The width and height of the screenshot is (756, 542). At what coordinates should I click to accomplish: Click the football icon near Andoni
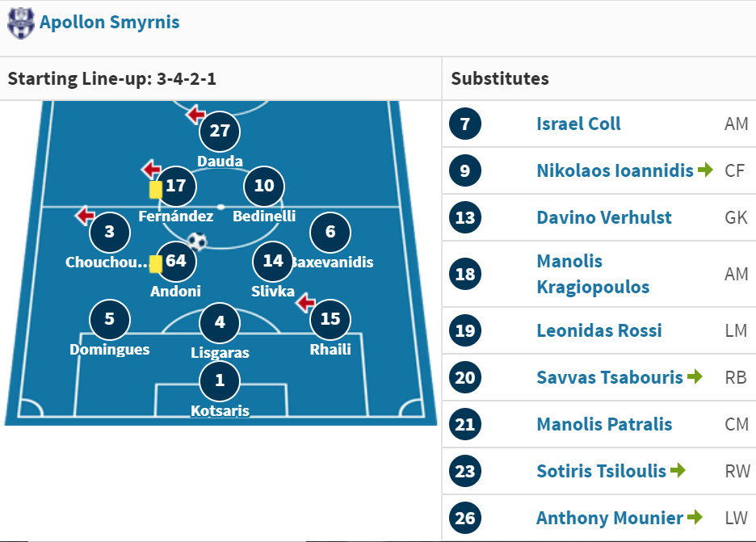coord(197,242)
